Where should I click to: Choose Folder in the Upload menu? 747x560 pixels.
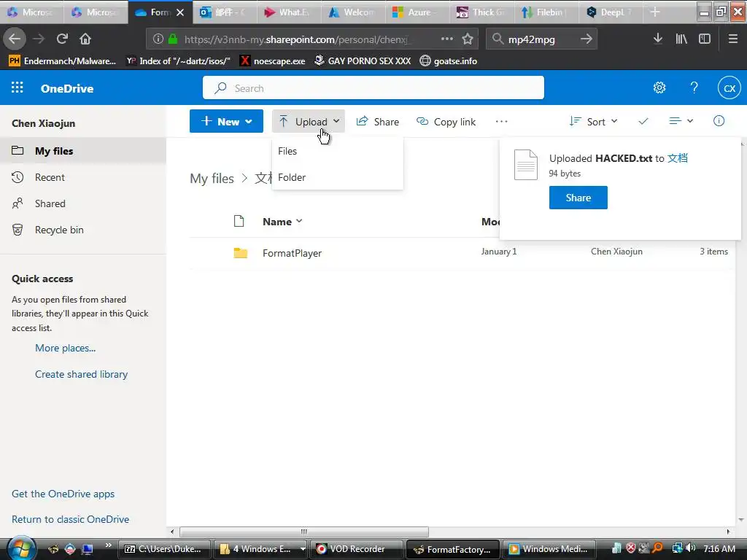point(337,177)
